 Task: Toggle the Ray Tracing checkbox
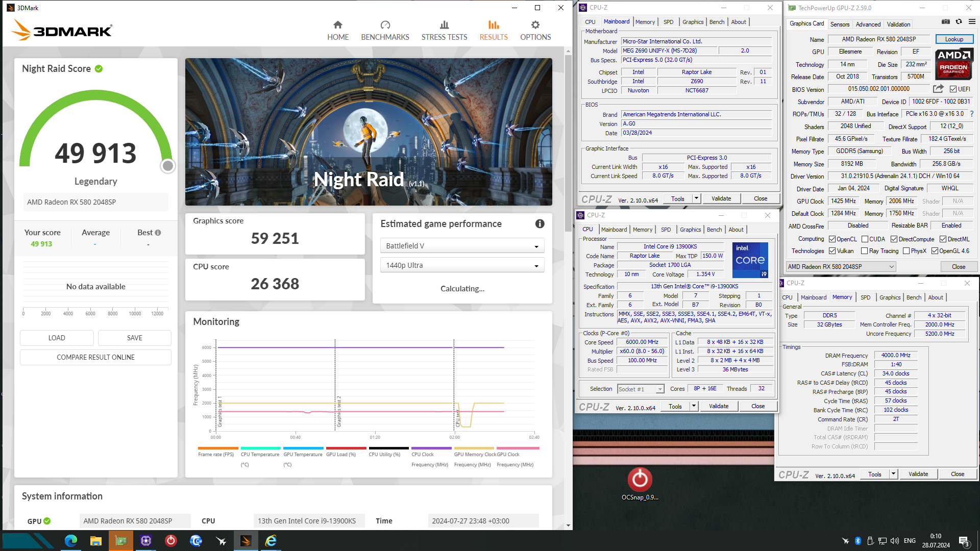(865, 251)
